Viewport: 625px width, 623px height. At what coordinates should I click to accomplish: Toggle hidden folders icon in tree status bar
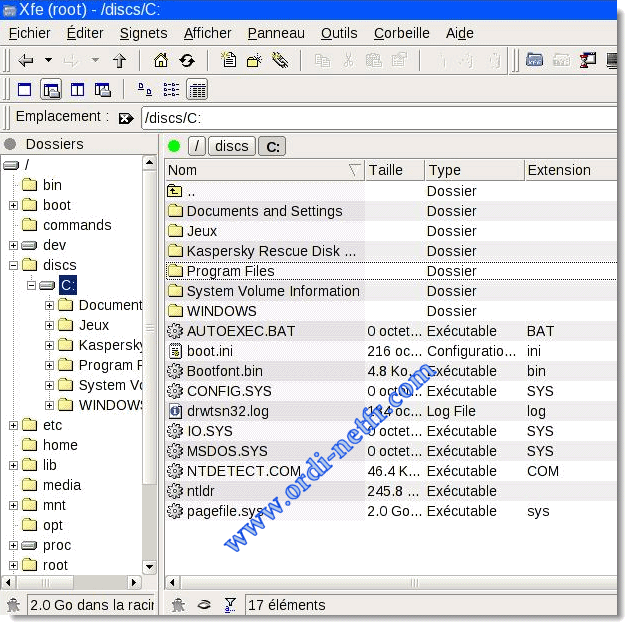tap(13, 605)
